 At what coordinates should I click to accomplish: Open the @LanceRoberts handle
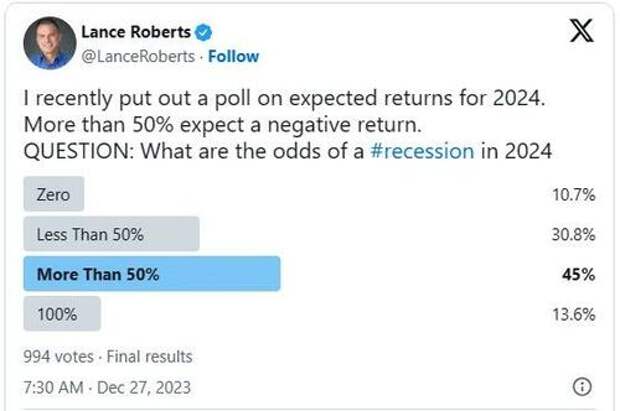pyautogui.click(x=138, y=57)
